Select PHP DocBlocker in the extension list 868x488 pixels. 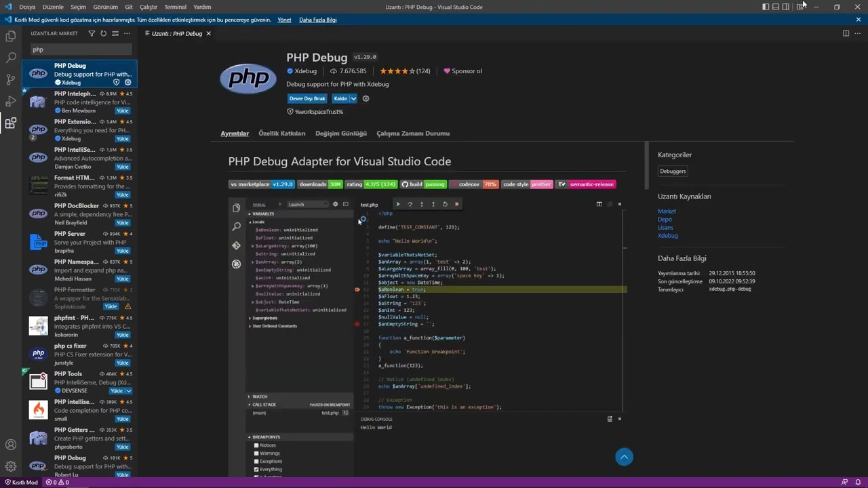(x=79, y=213)
